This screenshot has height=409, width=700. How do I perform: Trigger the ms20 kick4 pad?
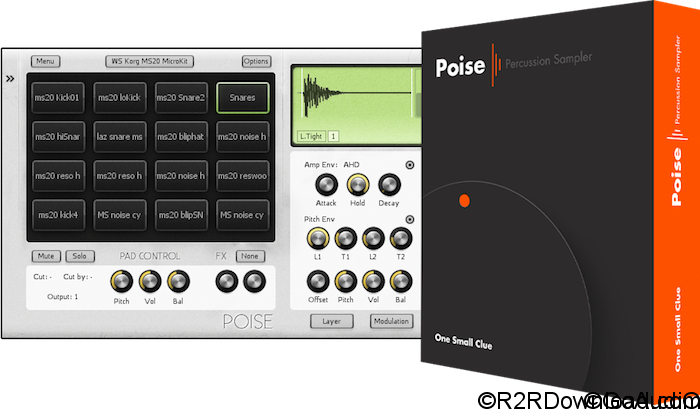(x=58, y=215)
